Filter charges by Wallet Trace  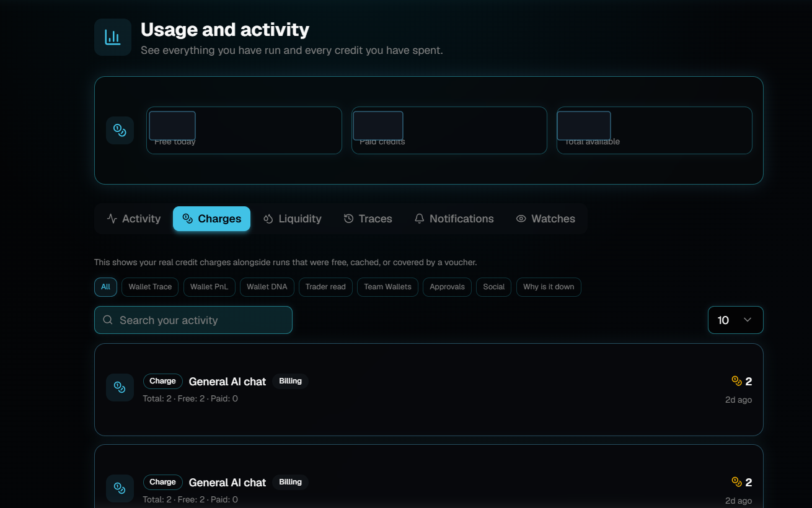point(150,287)
